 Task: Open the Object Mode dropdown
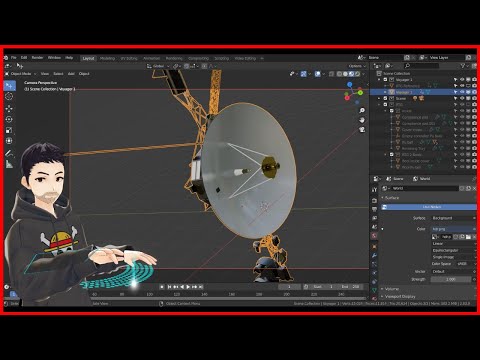[x=20, y=74]
